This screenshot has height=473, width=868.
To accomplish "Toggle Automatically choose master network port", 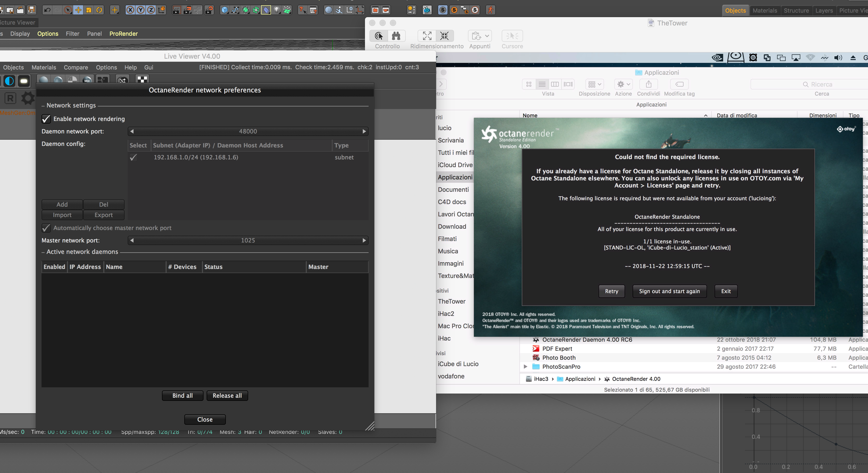I will point(46,228).
